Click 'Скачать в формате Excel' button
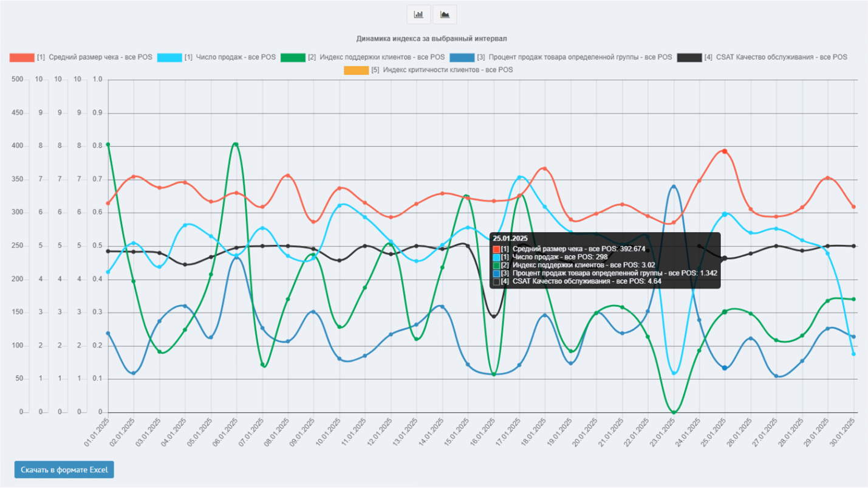The image size is (868, 488). [64, 470]
